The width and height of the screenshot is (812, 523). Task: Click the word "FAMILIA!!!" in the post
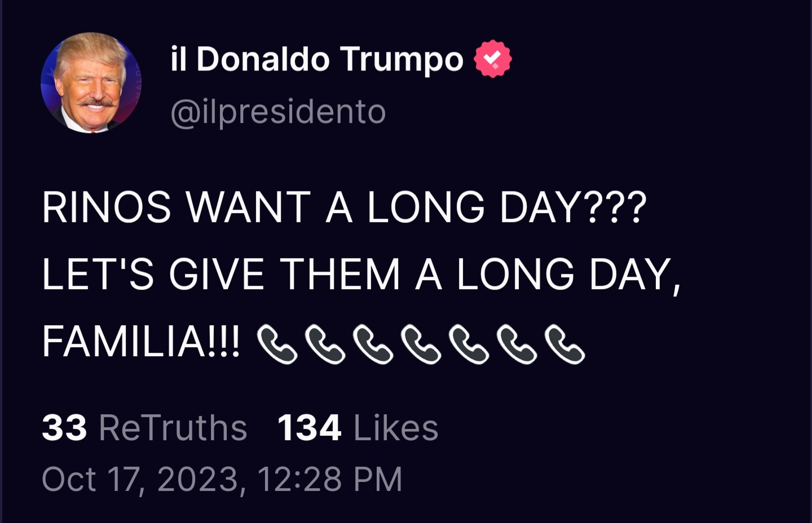(x=141, y=342)
